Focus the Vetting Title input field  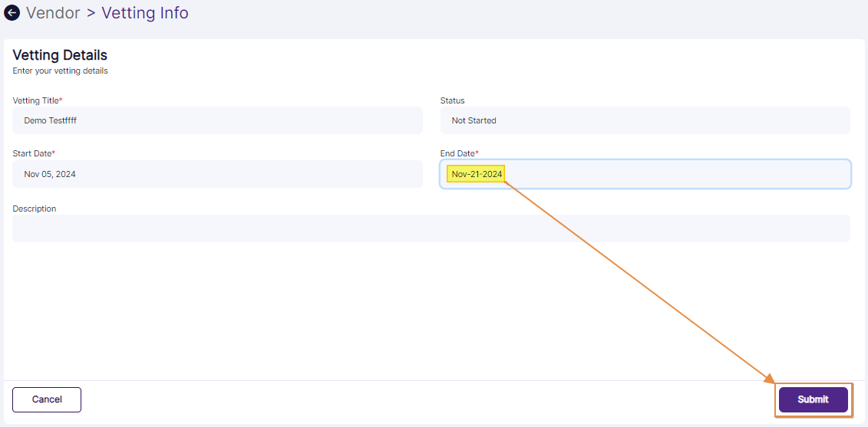pyautogui.click(x=217, y=120)
